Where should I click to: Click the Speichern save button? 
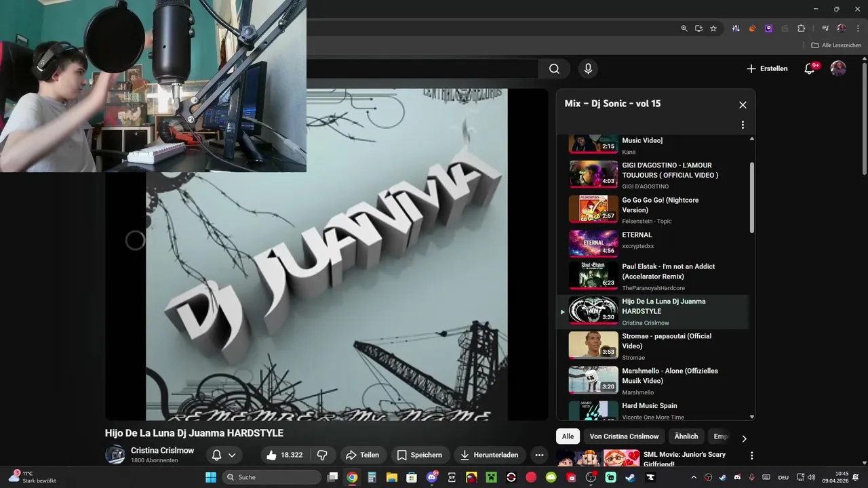(420, 455)
